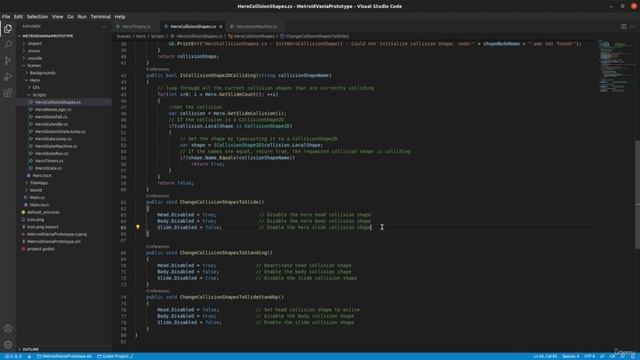Screen dimensions: 640x360
Task: Open HeroStateInitiateJump.cs file
Action: click(x=60, y=131)
